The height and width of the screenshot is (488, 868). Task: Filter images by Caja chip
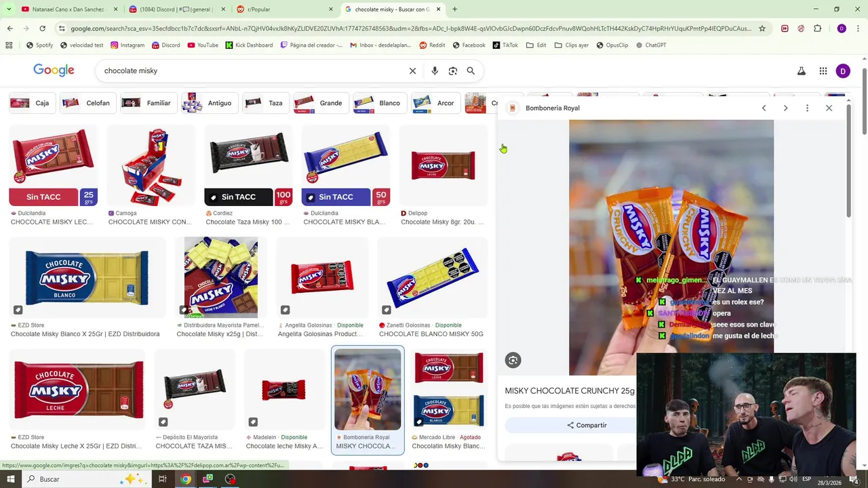32,103
